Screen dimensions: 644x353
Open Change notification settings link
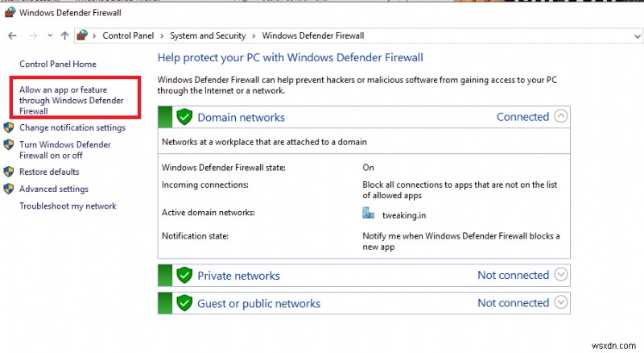(72, 127)
